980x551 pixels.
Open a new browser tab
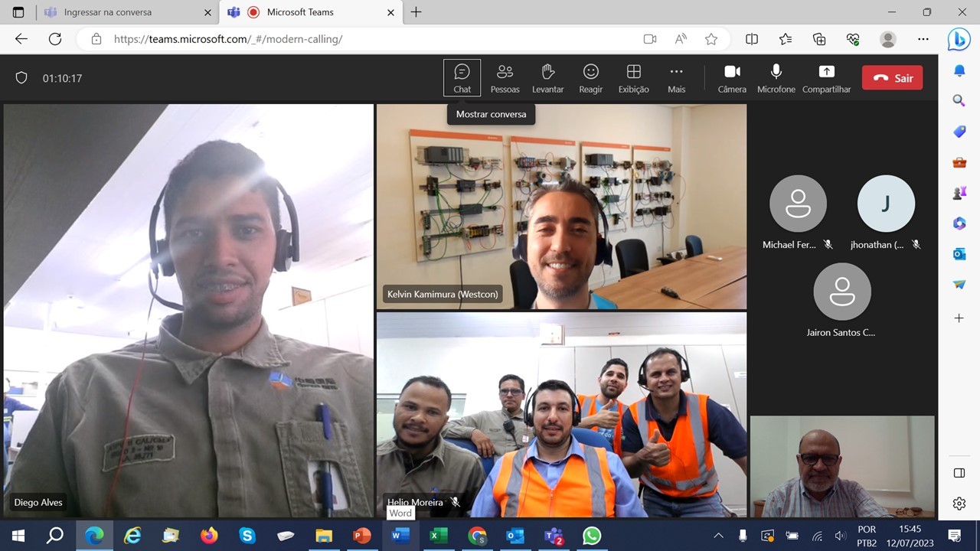[x=416, y=12]
